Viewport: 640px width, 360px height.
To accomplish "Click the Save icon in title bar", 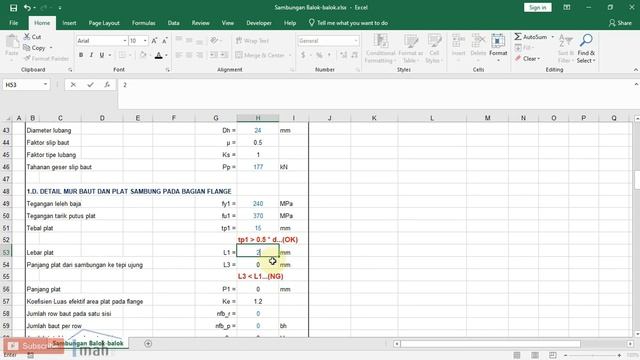I will tap(13, 8).
